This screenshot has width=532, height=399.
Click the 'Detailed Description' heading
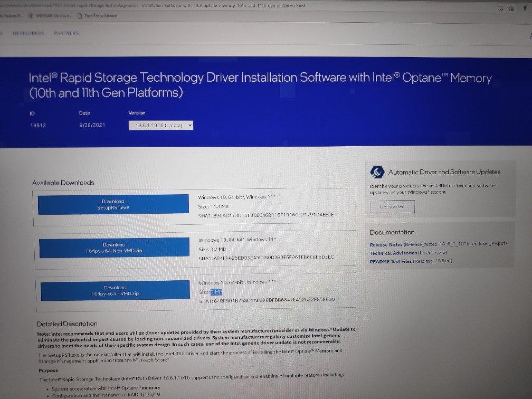click(x=67, y=324)
